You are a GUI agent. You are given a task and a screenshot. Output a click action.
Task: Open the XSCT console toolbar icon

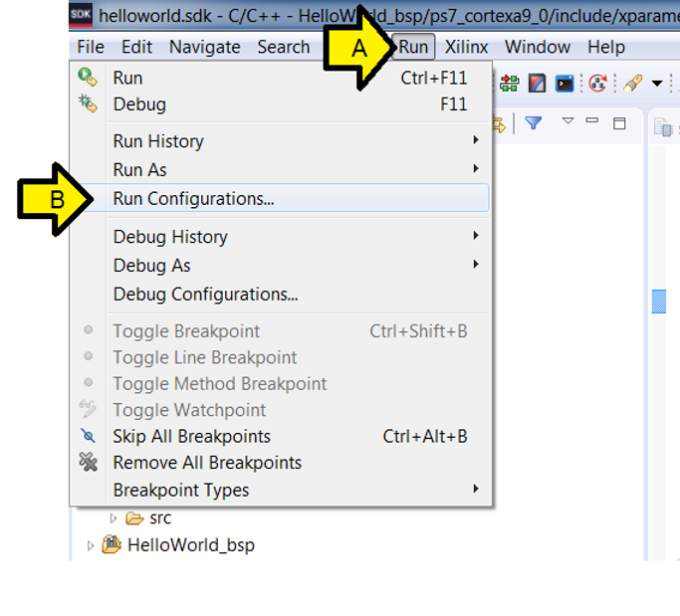click(565, 84)
